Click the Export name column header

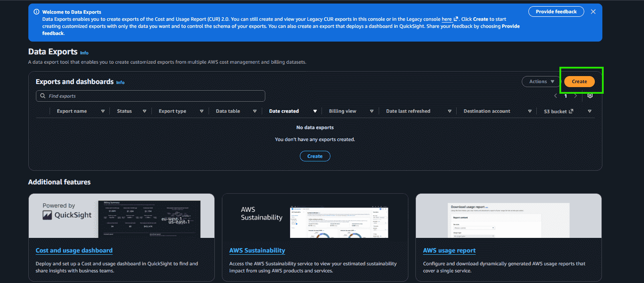72,111
